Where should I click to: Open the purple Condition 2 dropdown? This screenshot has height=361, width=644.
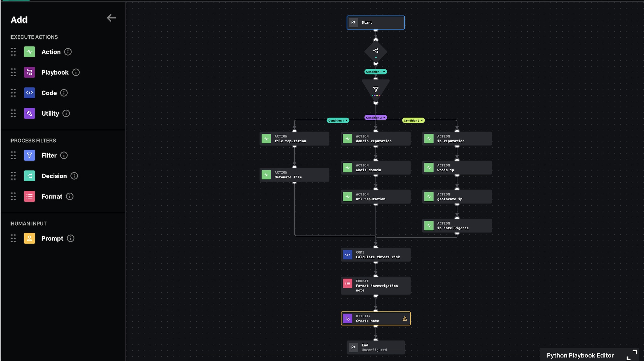click(375, 118)
